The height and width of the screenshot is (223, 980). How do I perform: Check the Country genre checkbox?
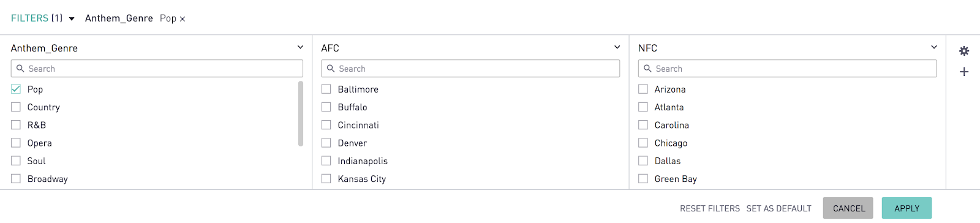point(16,107)
